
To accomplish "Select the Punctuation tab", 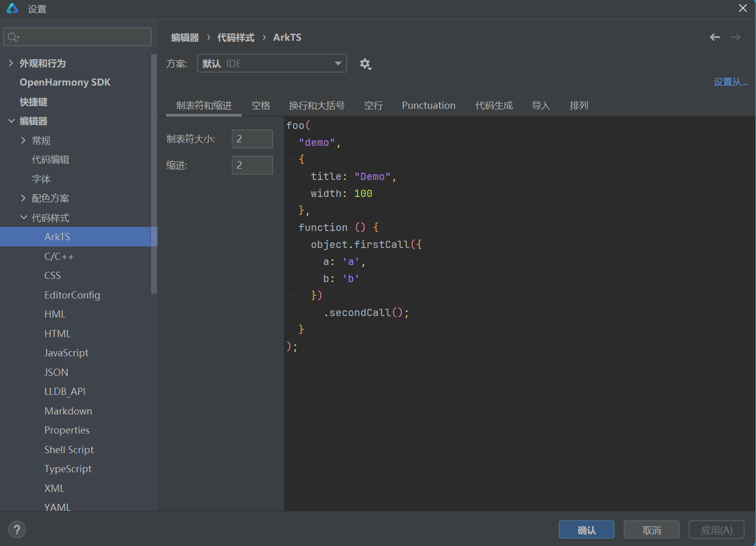I will click(x=429, y=106).
